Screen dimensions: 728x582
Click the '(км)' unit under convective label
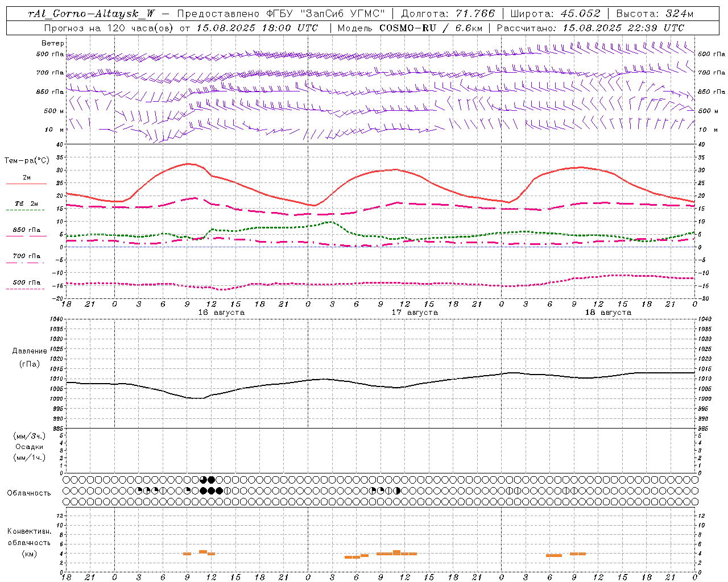point(29,554)
